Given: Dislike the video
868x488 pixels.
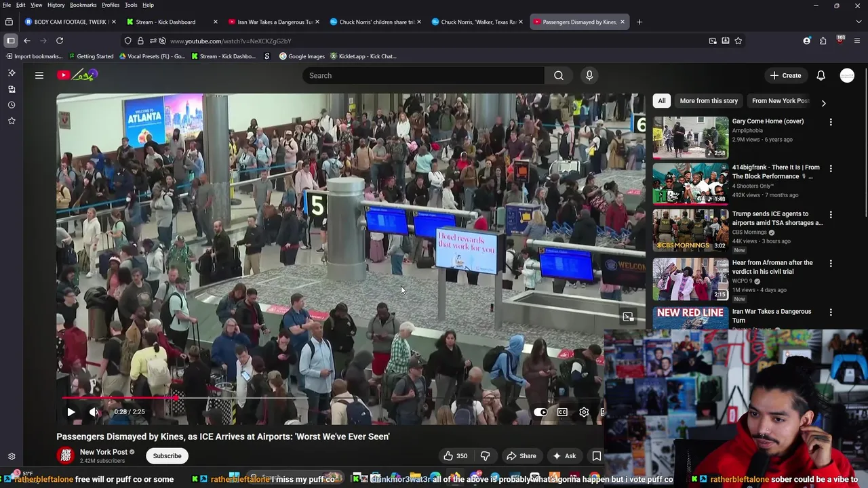Looking at the screenshot, I should click(485, 456).
